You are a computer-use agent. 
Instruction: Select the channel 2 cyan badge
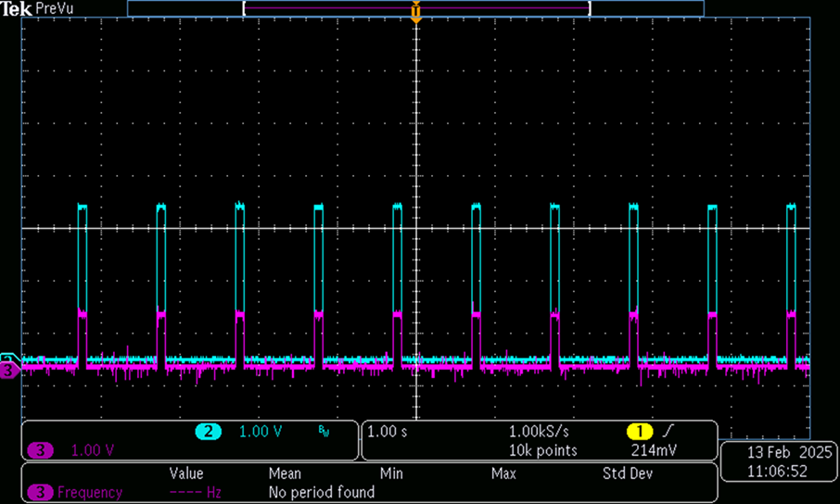(x=208, y=432)
